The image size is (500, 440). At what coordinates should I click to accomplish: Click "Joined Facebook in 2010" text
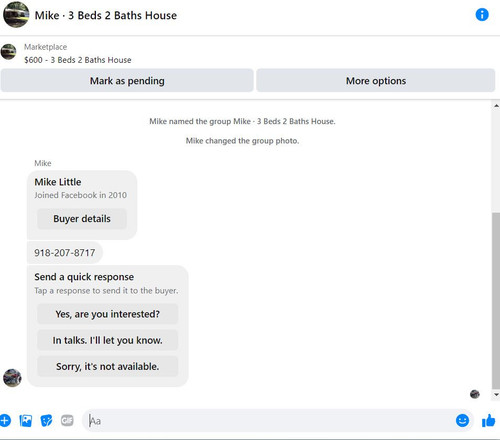80,195
